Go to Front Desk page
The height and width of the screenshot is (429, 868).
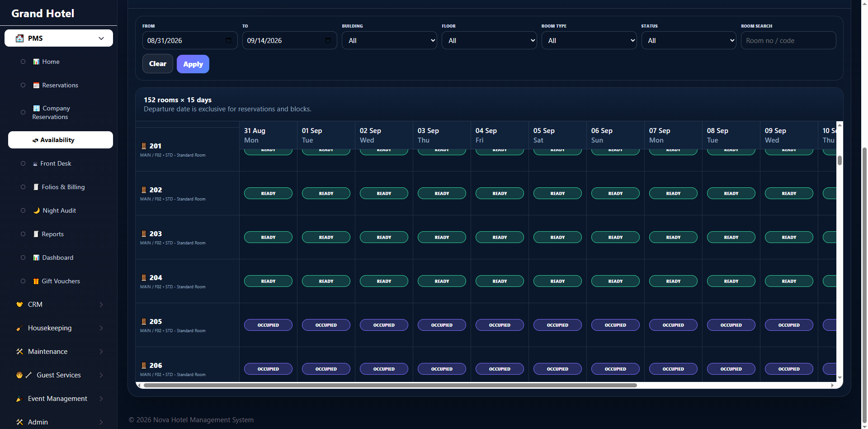tap(56, 164)
